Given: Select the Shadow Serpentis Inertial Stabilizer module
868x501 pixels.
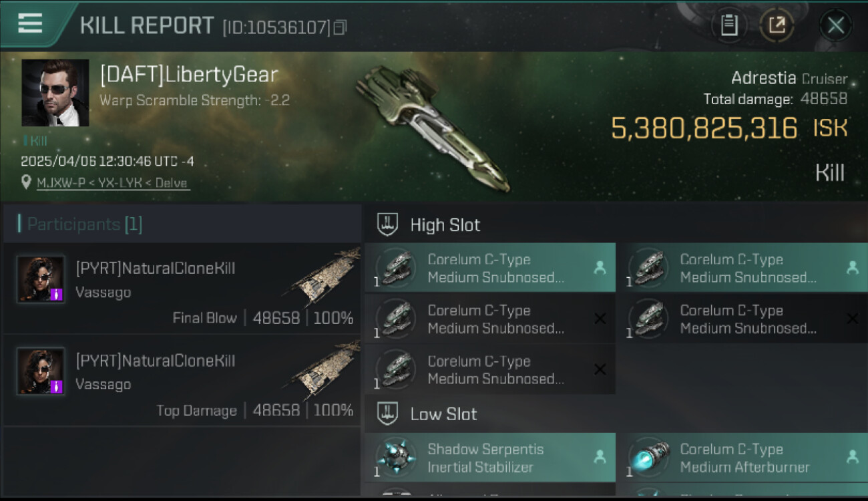Looking at the screenshot, I should click(x=490, y=458).
